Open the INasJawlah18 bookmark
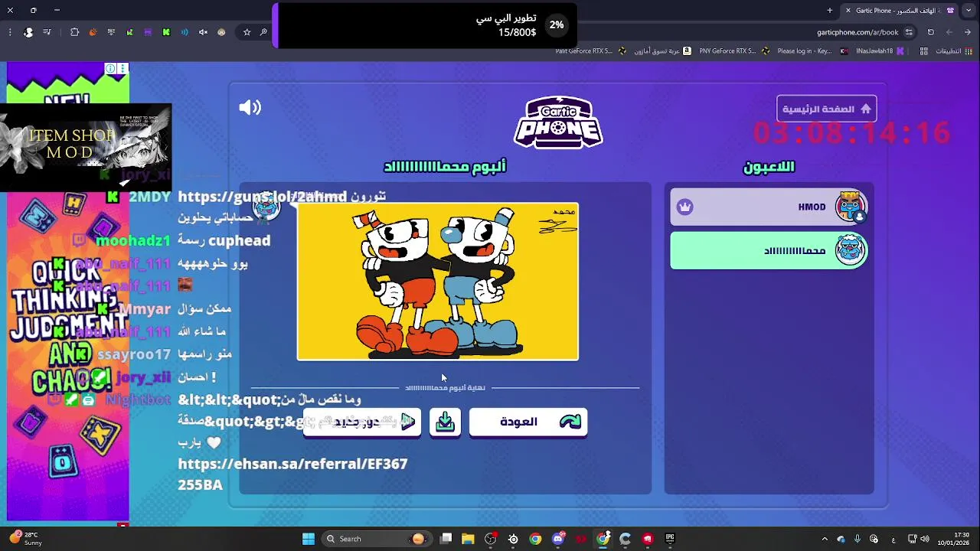 pos(880,51)
